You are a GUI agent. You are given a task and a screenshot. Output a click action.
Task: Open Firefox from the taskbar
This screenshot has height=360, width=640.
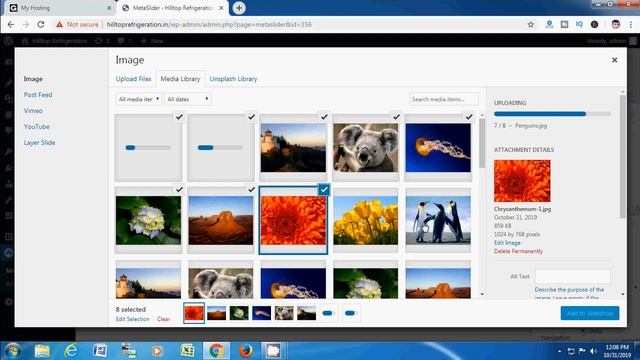[x=245, y=351]
